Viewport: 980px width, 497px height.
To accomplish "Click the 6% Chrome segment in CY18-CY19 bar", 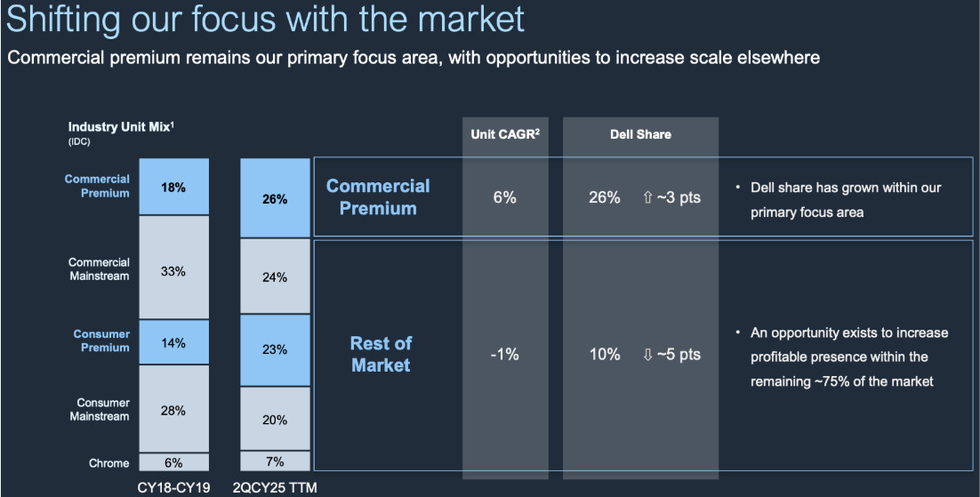I will coord(173,462).
